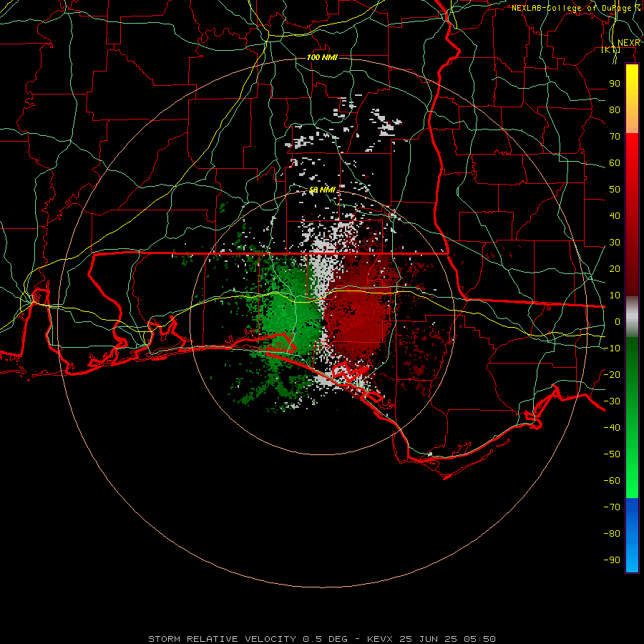The height and width of the screenshot is (644, 644).
Task: Click the -50 value on velocity scale
Action: pyautogui.click(x=612, y=454)
